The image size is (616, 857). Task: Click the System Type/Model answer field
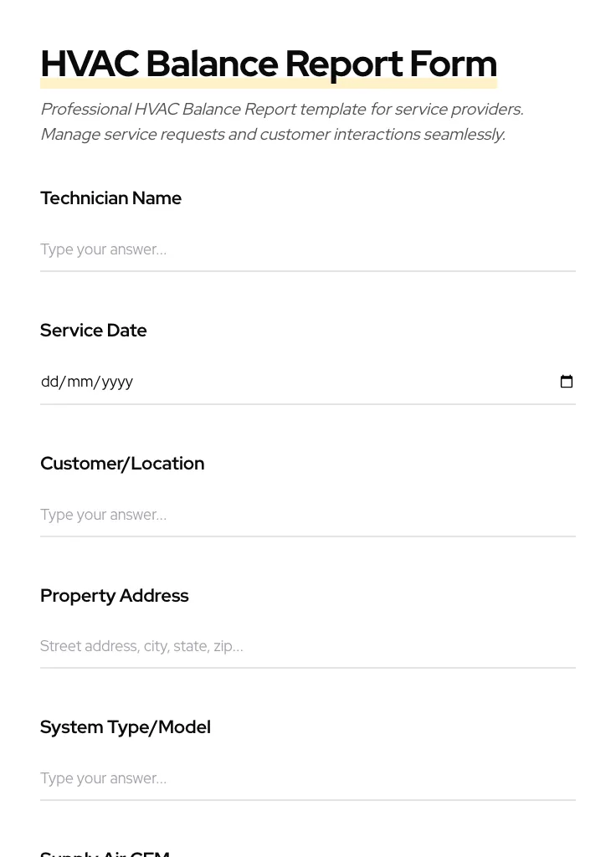307,778
